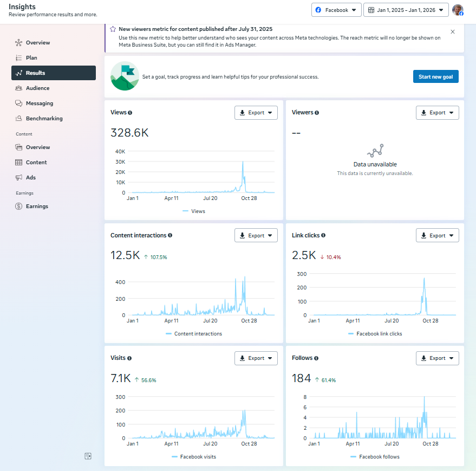
Task: Toggle the Facebook link clicks legend item
Action: coord(379,334)
